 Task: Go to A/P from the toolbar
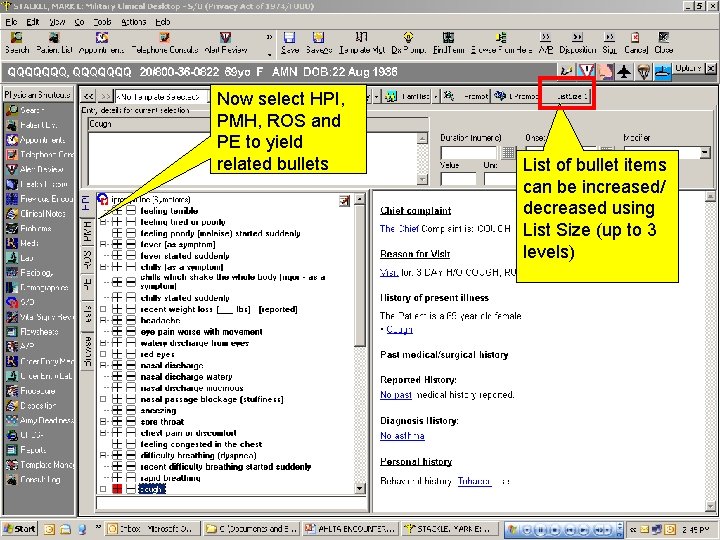(546, 43)
